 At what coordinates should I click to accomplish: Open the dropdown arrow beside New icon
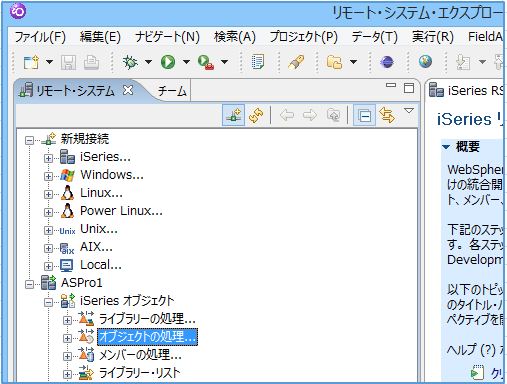point(49,62)
